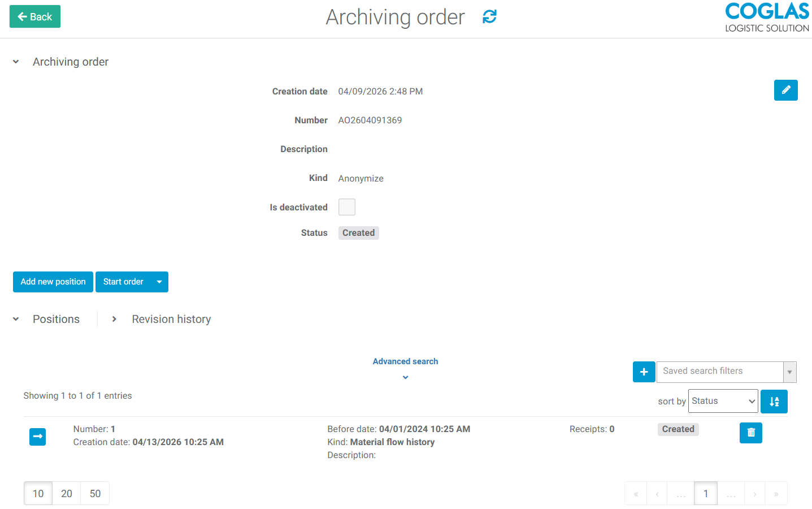Delete position 1 using the trash icon
The image size is (812, 509).
coord(750,432)
